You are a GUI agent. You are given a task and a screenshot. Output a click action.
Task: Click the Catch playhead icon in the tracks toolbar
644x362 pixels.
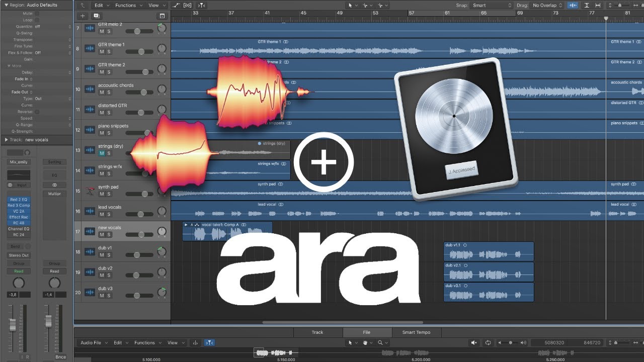coord(201,5)
